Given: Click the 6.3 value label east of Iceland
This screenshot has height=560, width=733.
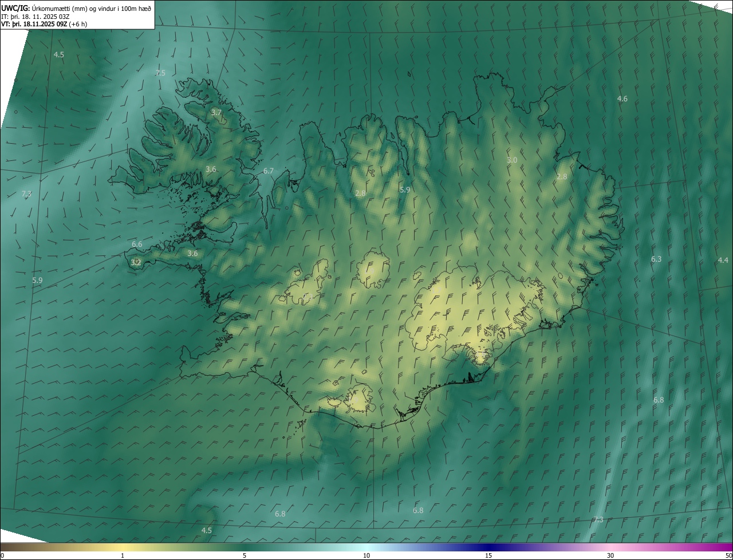Looking at the screenshot, I should [x=656, y=259].
